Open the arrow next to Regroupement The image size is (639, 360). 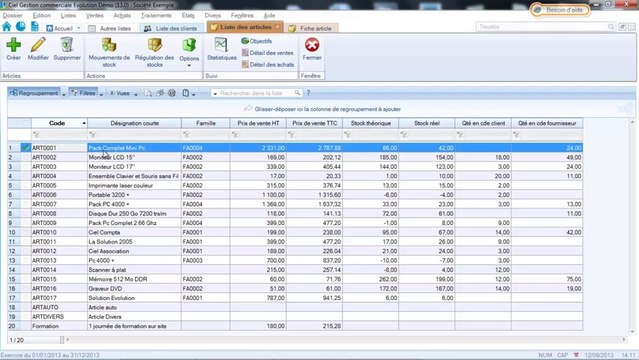click(64, 94)
